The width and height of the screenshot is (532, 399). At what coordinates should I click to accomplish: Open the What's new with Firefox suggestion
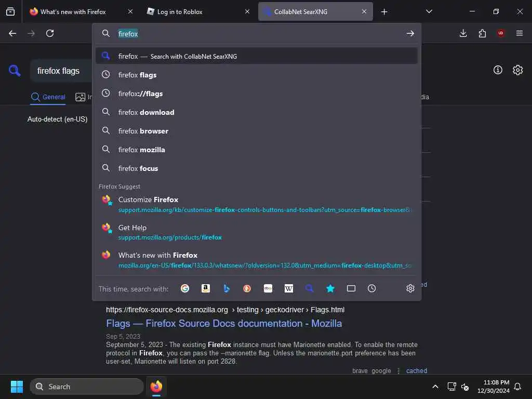point(257,260)
